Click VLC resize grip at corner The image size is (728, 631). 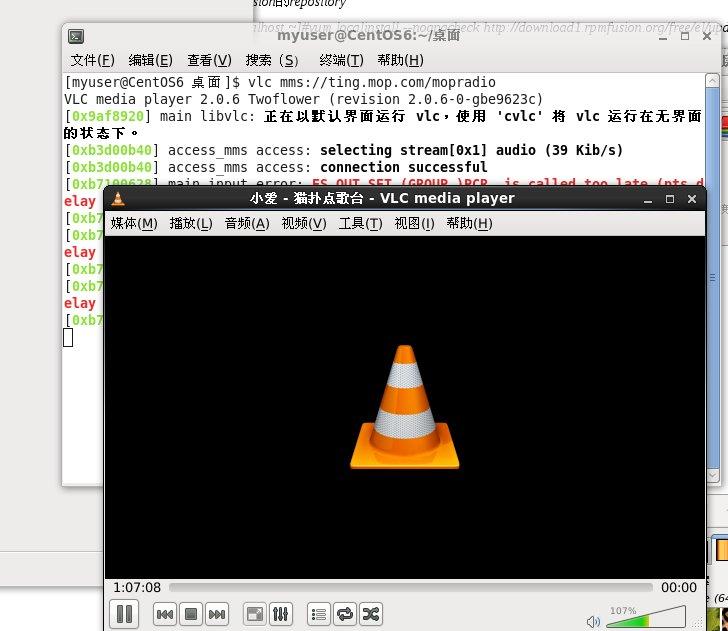click(x=697, y=622)
